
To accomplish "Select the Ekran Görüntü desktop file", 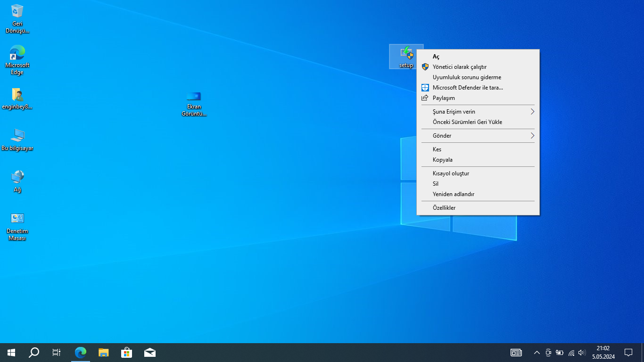I will click(194, 104).
